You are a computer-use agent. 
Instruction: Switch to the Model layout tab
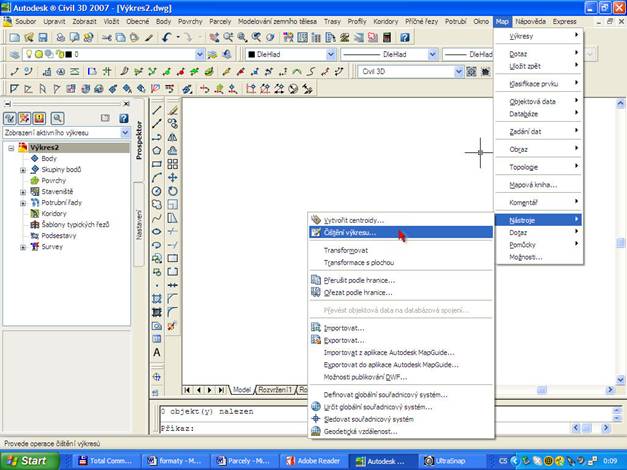pyautogui.click(x=242, y=390)
